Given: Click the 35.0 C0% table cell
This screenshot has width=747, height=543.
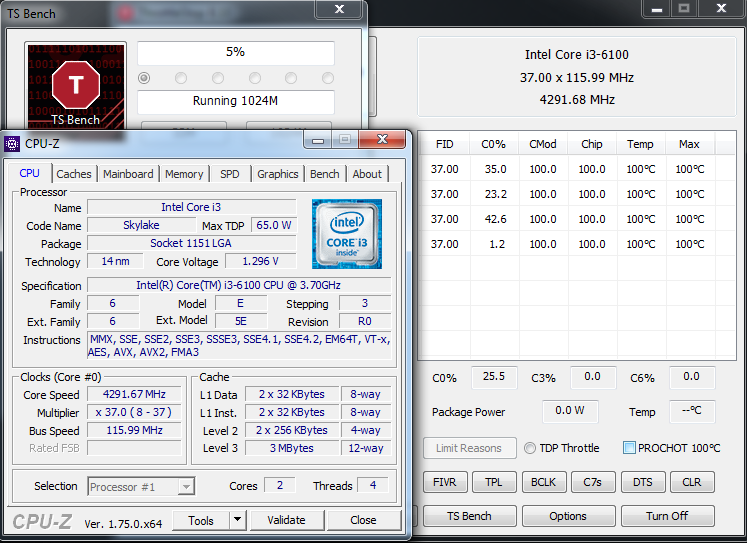Looking at the screenshot, I should [495, 169].
